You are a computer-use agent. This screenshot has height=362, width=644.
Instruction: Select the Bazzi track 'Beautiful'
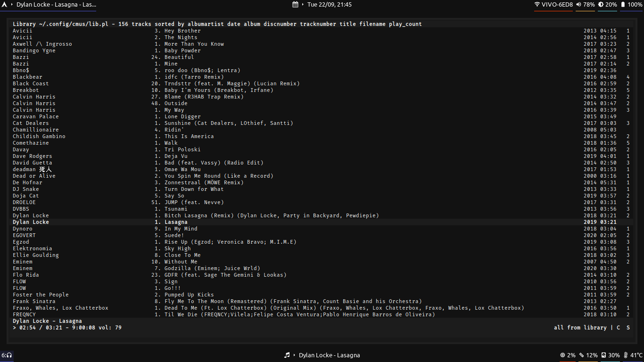(322, 57)
